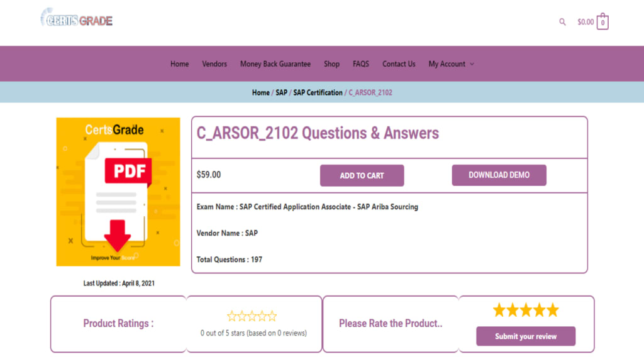Viewport: 644px width, 362px height.
Task: Click SAP in the breadcrumb
Action: pos(281,93)
